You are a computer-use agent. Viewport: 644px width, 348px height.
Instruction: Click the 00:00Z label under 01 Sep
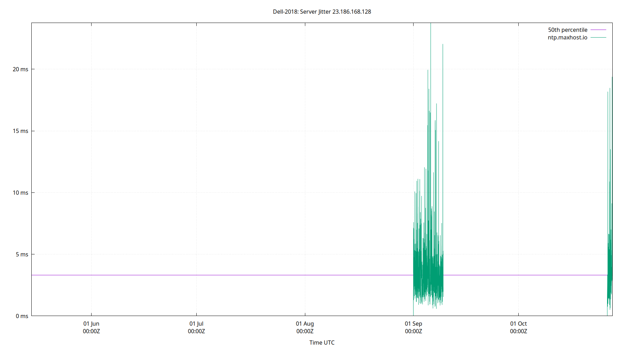coord(414,331)
